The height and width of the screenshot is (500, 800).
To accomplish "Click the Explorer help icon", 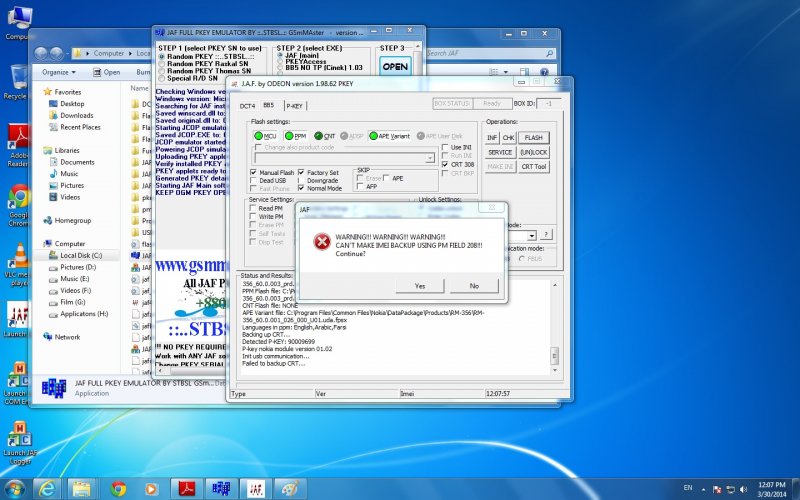I will coord(544,72).
